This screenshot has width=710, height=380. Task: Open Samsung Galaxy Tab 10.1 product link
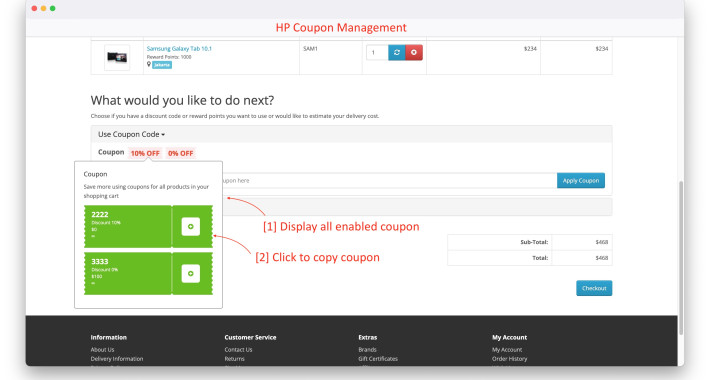point(179,48)
